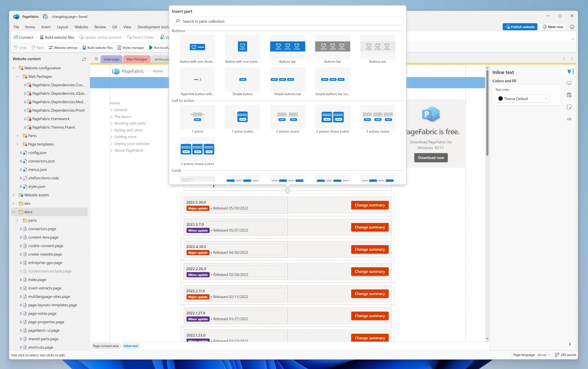This screenshot has width=588, height=369.
Task: Click the Meet now button
Action: pos(553,27)
